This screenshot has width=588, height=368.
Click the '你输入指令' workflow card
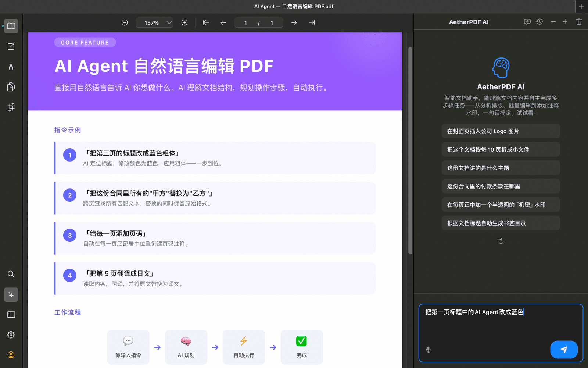point(128,347)
